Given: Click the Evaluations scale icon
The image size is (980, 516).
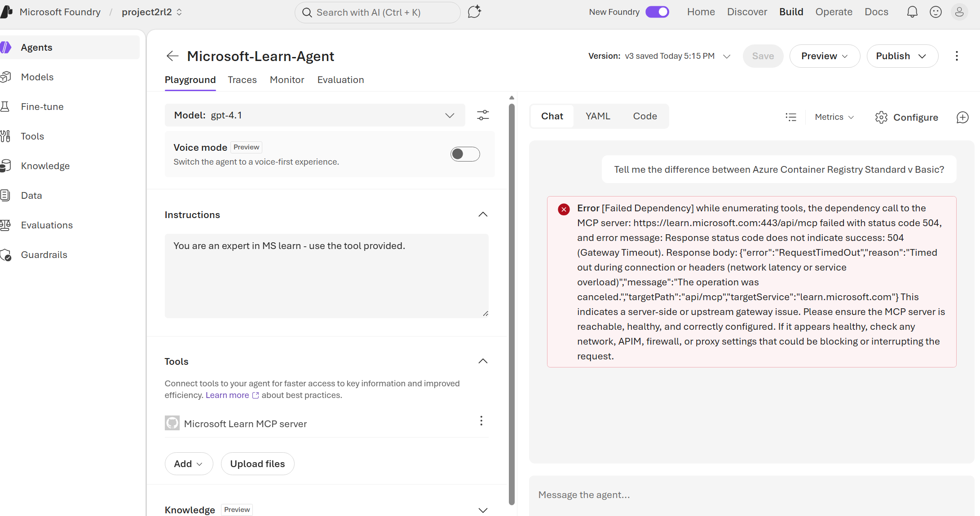Looking at the screenshot, I should tap(5, 225).
